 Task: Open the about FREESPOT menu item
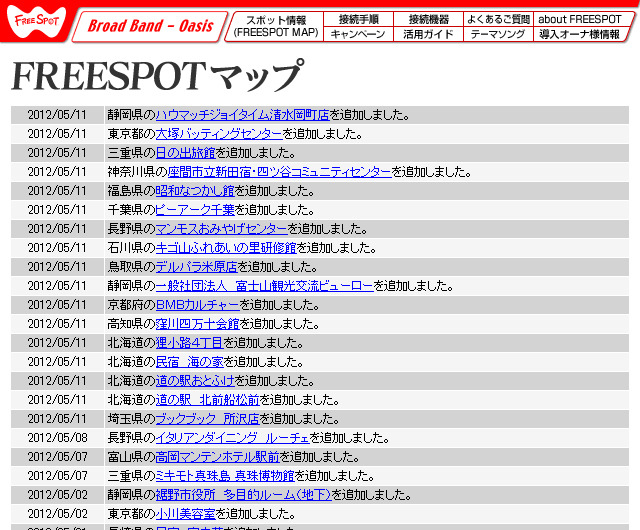coord(580,19)
